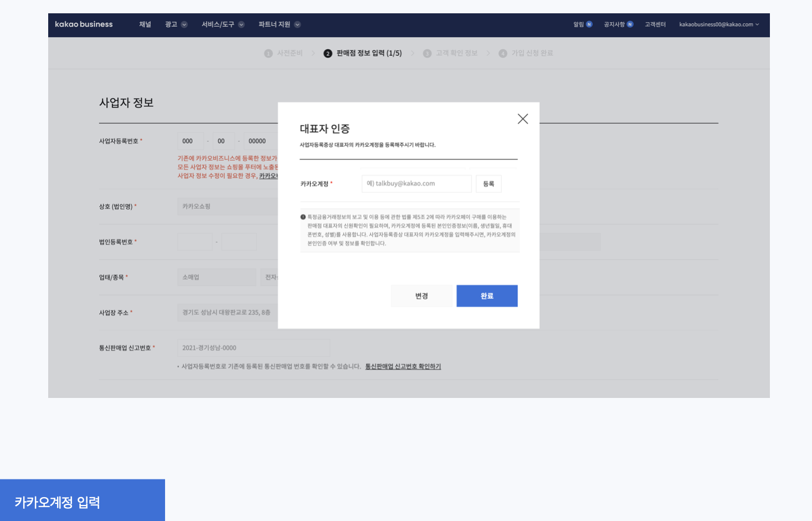Viewport: 812px width, 521px height.
Task: Expand the 광고 dropdown menu
Action: [x=176, y=24]
